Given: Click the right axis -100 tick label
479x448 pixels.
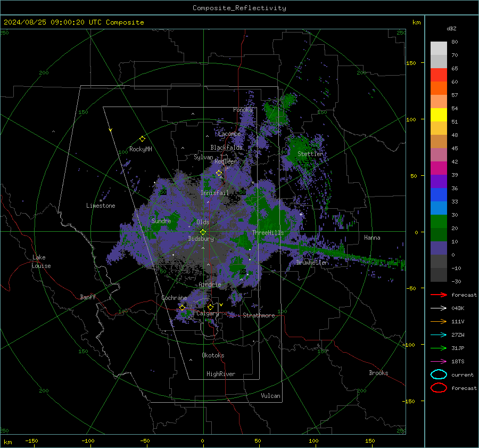Looking at the screenshot, I should (x=409, y=345).
